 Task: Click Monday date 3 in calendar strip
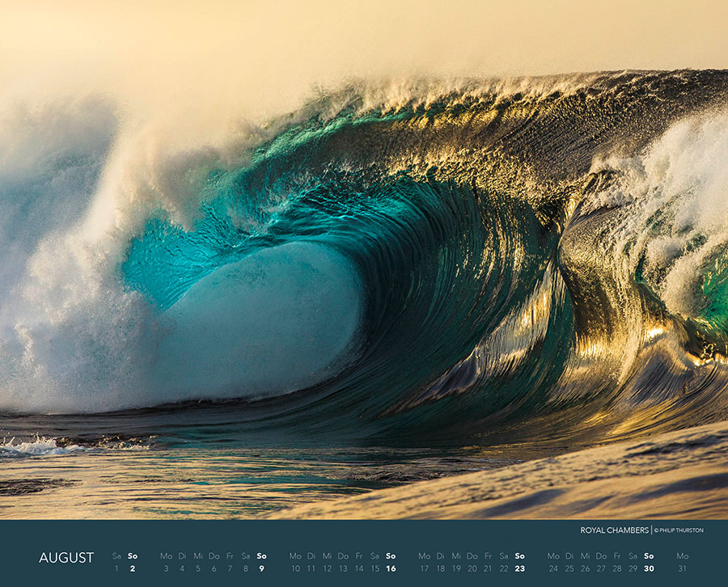point(166,568)
